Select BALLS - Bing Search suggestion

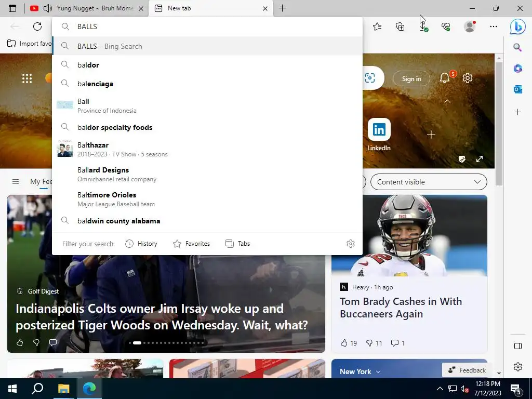point(207,46)
